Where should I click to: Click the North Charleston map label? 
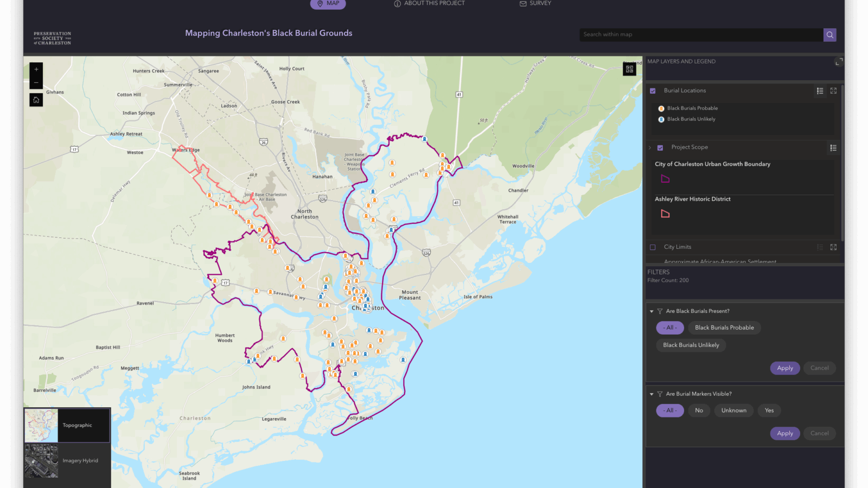coord(304,214)
